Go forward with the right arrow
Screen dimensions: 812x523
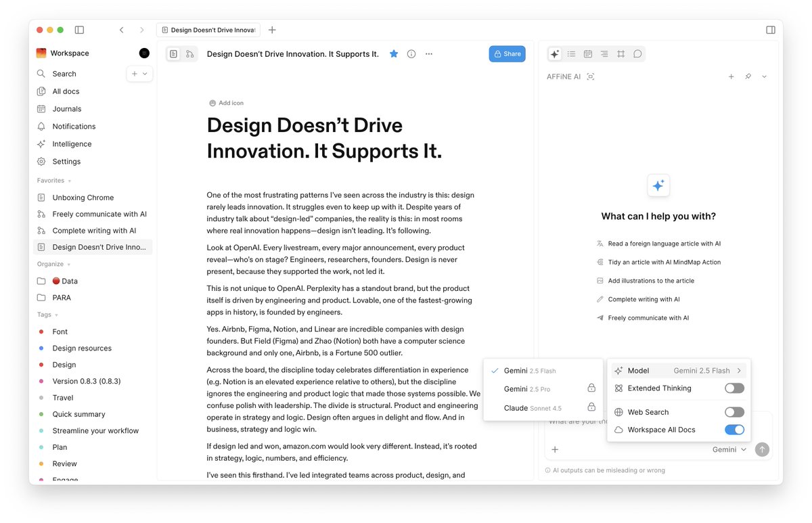(141, 30)
